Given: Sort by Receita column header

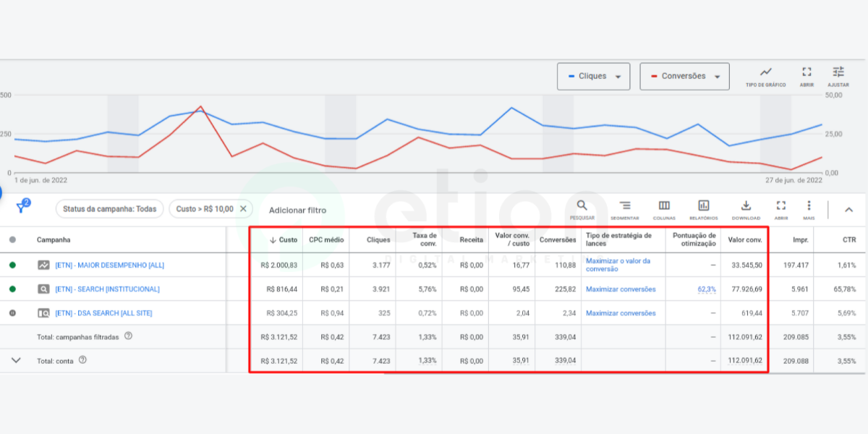Looking at the screenshot, I should [472, 239].
